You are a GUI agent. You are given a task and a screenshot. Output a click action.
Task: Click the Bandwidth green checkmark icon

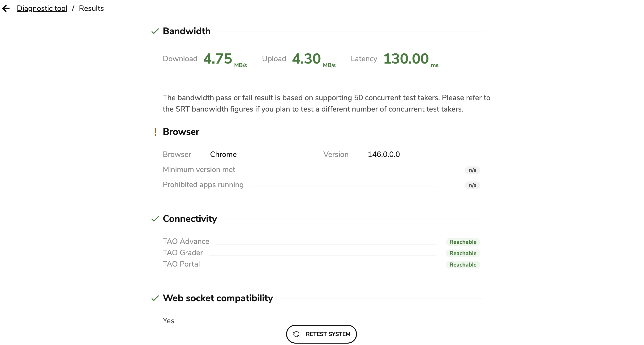click(155, 31)
